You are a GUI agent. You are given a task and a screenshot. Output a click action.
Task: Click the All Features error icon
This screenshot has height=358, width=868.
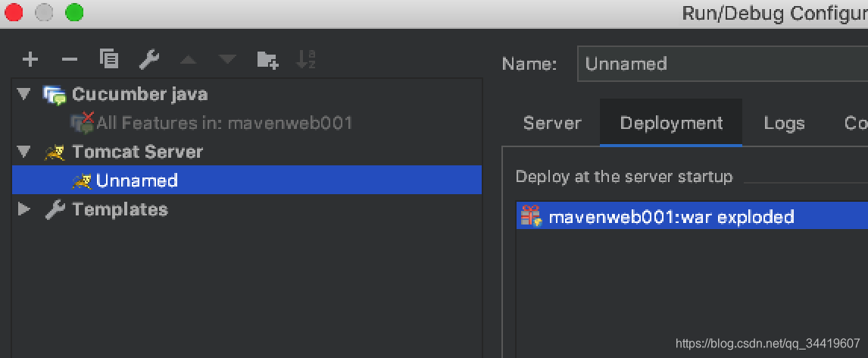(83, 123)
